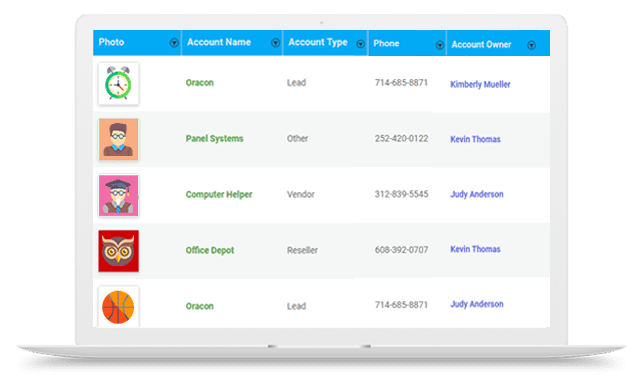Click the Reseller account type cell
Image resolution: width=639 pixels, height=382 pixels.
(x=302, y=250)
